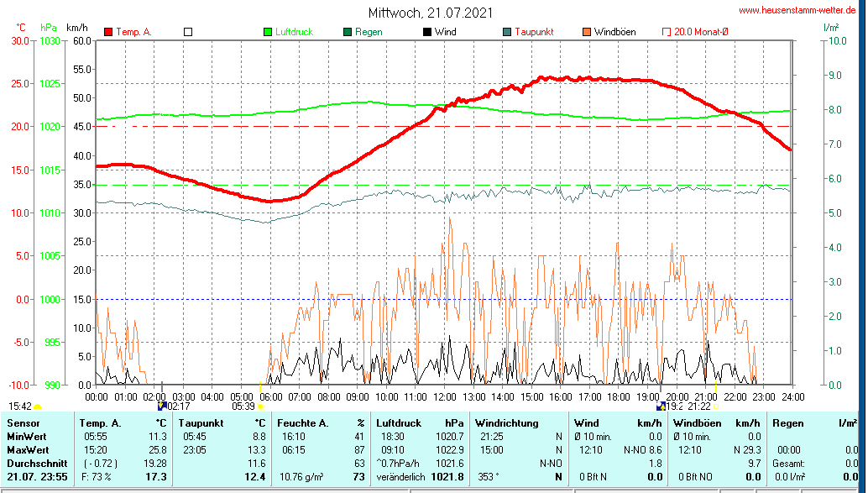Click the red Temp. A. legend swatch
The width and height of the screenshot is (868, 493).
109,32
